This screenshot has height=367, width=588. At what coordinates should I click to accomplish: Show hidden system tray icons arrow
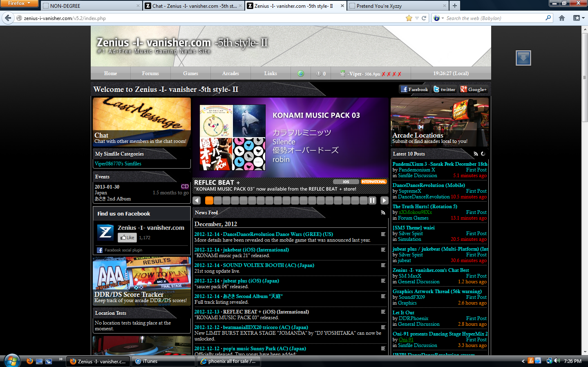point(523,361)
